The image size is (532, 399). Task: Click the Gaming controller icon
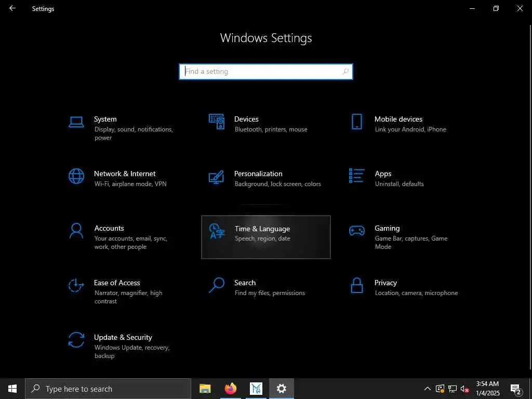tap(356, 231)
